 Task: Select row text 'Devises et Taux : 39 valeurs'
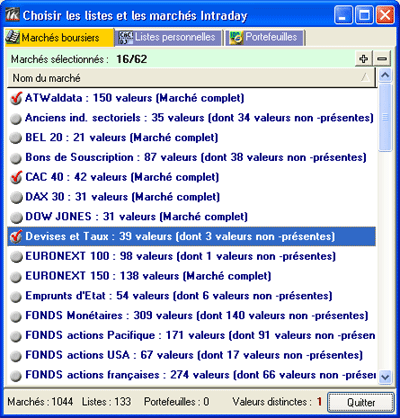point(98,236)
